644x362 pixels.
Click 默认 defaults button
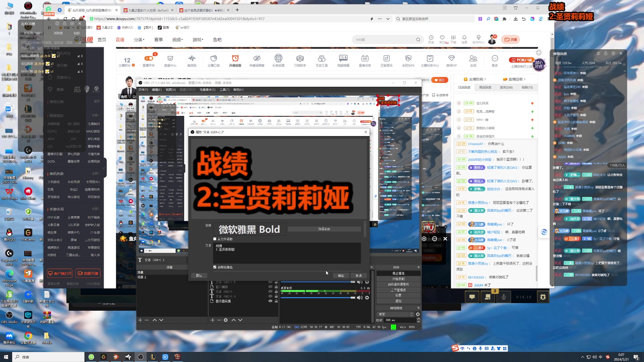coord(199,276)
